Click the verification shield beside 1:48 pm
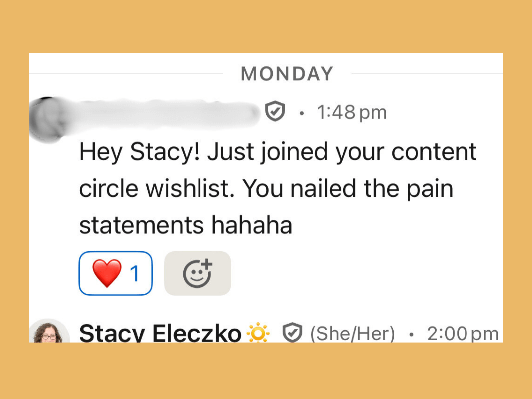 point(275,112)
